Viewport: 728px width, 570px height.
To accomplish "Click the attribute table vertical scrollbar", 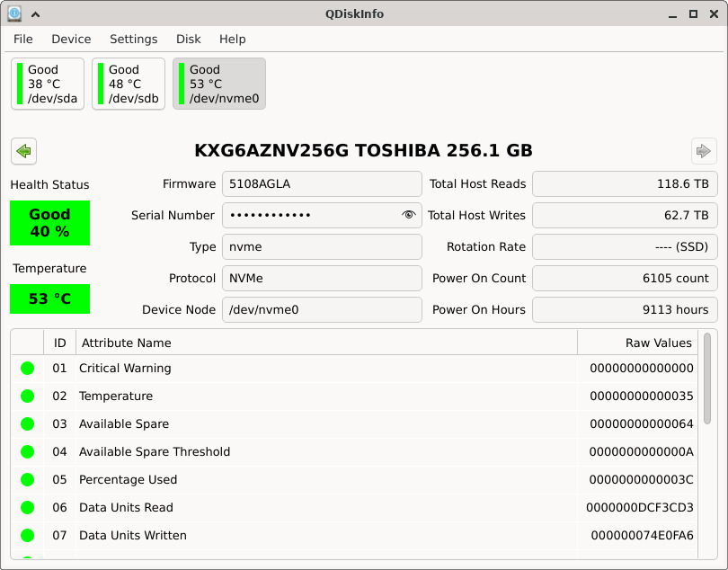I will point(707,379).
